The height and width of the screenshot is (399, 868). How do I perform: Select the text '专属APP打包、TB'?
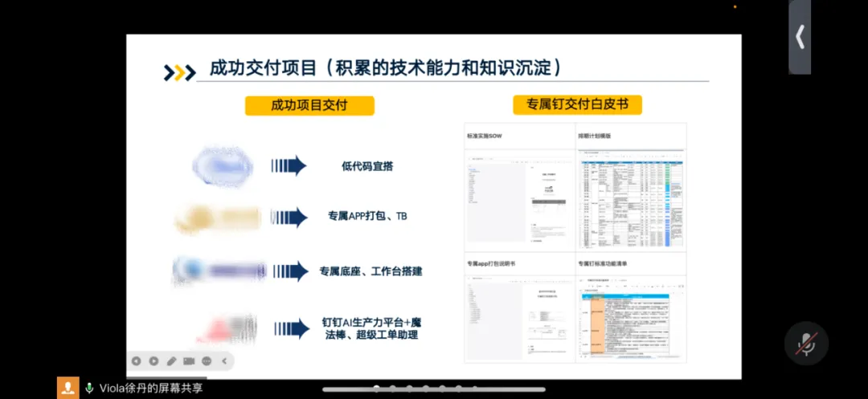pyautogui.click(x=367, y=216)
